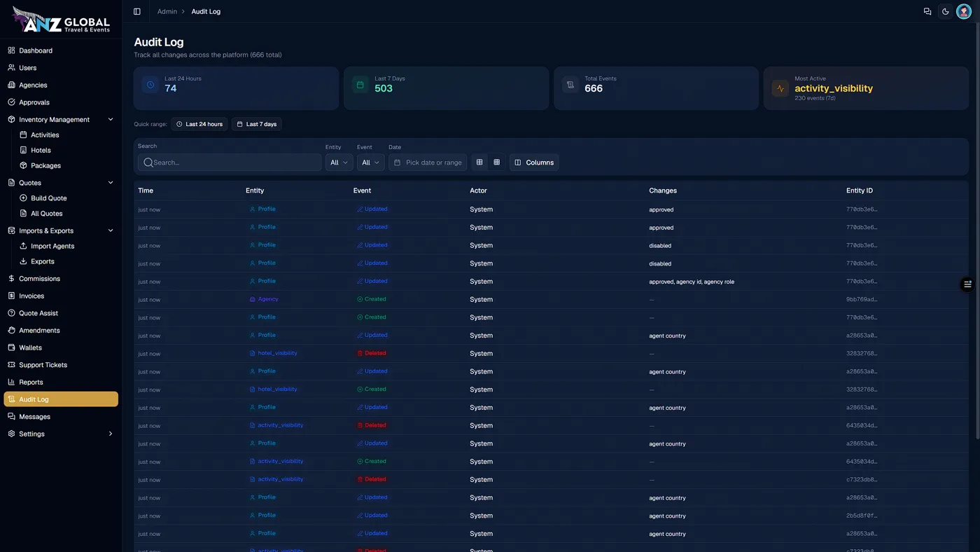Toggle dark mode moon icon

click(946, 11)
